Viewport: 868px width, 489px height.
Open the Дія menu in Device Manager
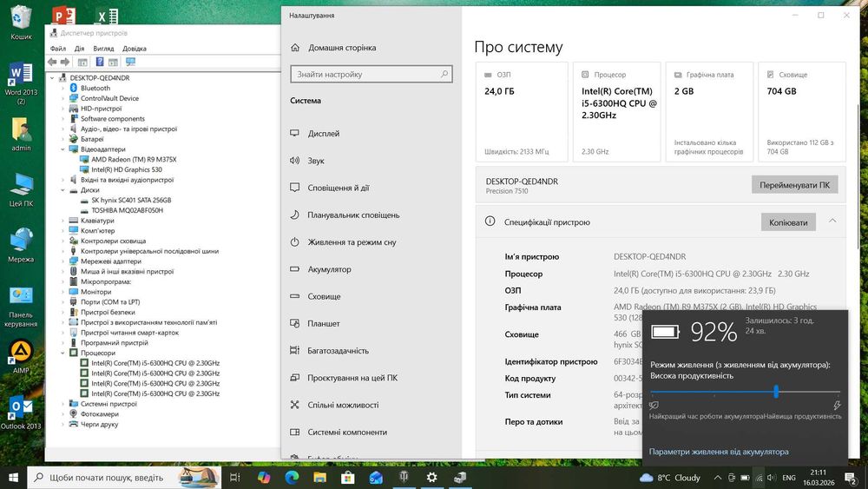(x=79, y=48)
